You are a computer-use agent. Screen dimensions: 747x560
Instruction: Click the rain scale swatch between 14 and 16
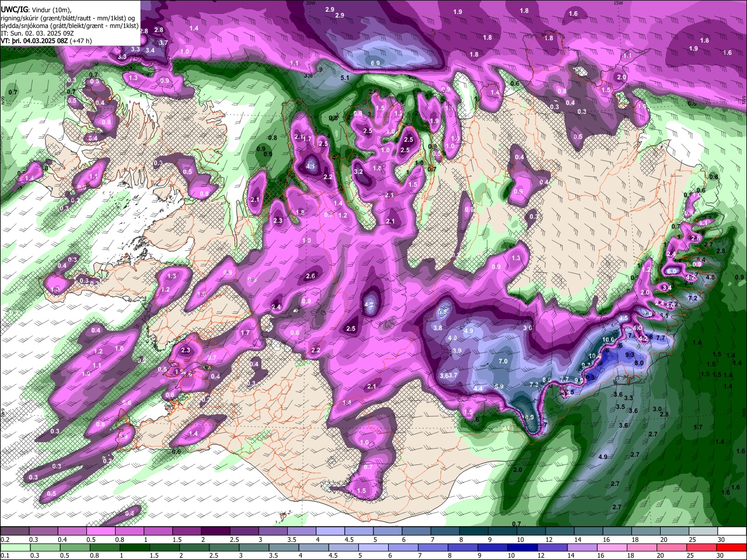[584, 547]
